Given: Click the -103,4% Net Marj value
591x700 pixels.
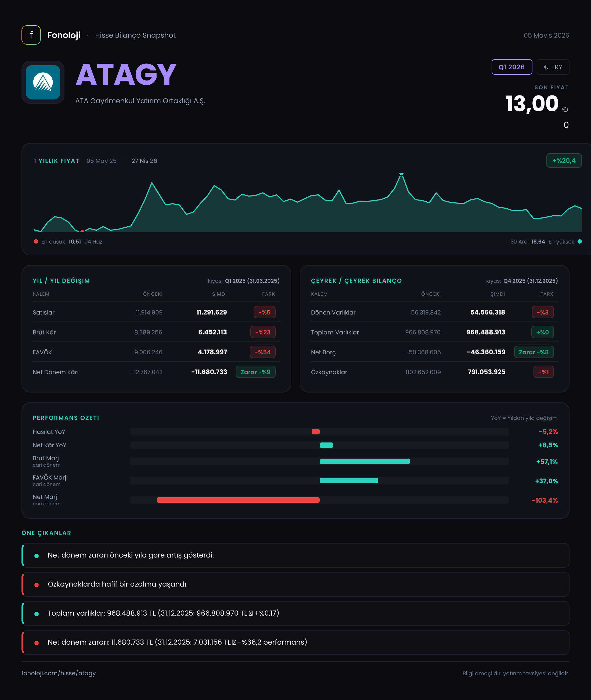Looking at the screenshot, I should coord(545,500).
